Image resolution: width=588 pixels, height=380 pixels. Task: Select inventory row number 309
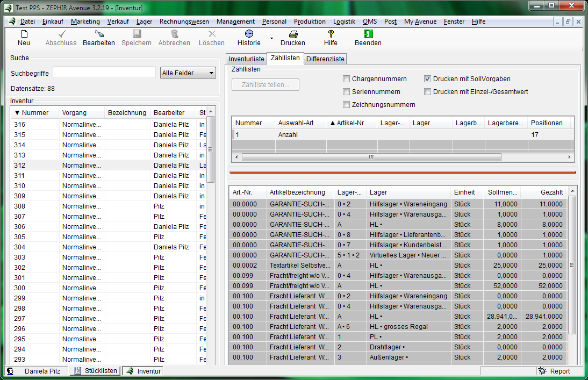20,196
